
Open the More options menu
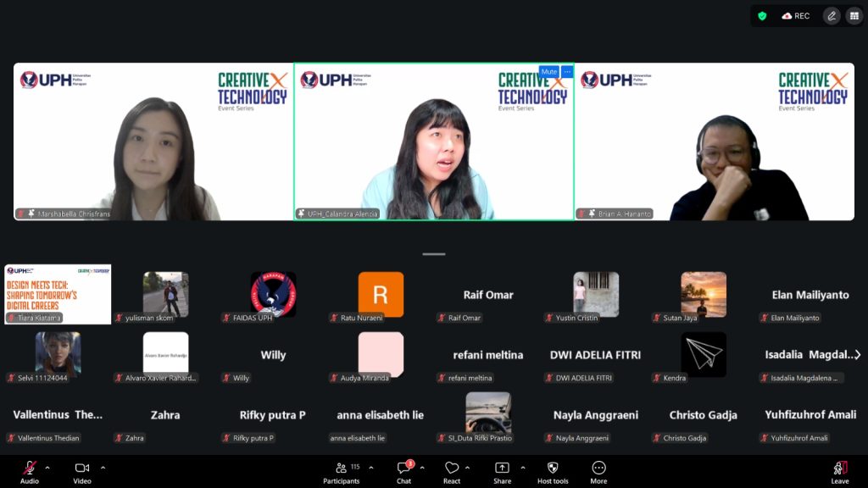(598, 469)
